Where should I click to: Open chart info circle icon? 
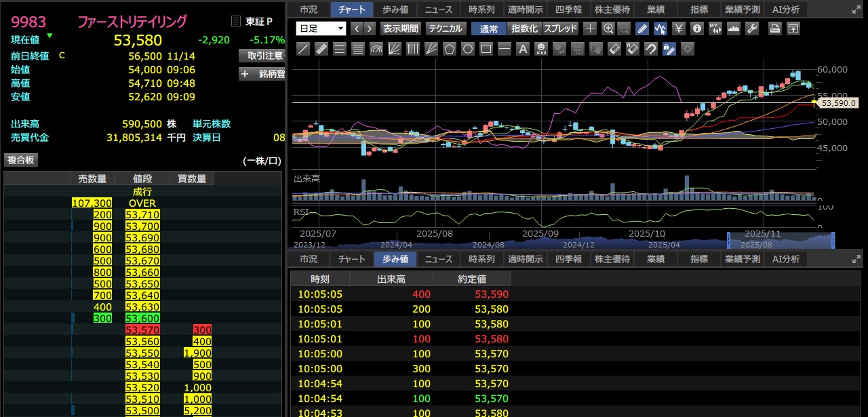698,28
